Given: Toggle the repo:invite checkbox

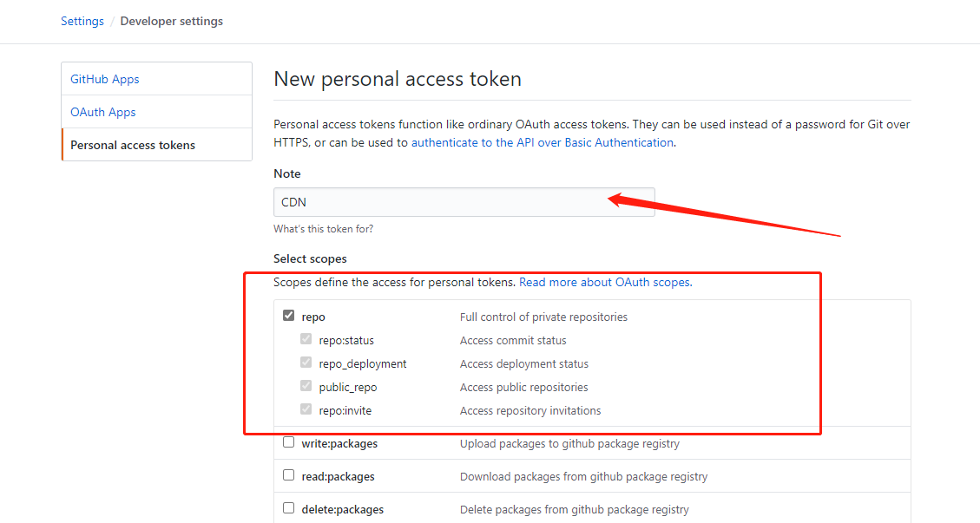Looking at the screenshot, I should [x=306, y=409].
